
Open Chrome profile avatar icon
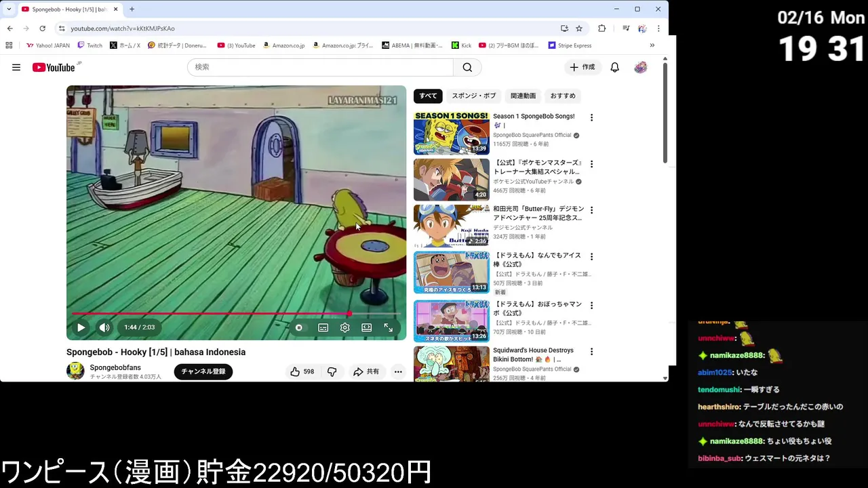click(642, 28)
